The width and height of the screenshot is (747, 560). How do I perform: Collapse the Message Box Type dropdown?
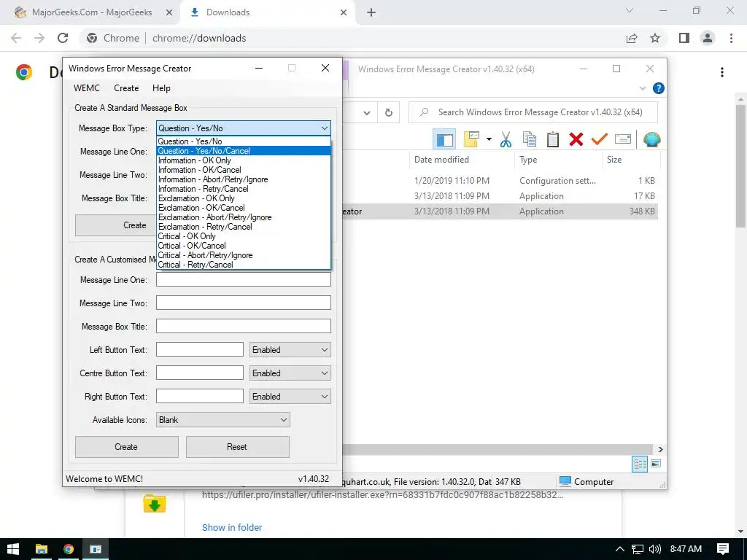click(325, 128)
